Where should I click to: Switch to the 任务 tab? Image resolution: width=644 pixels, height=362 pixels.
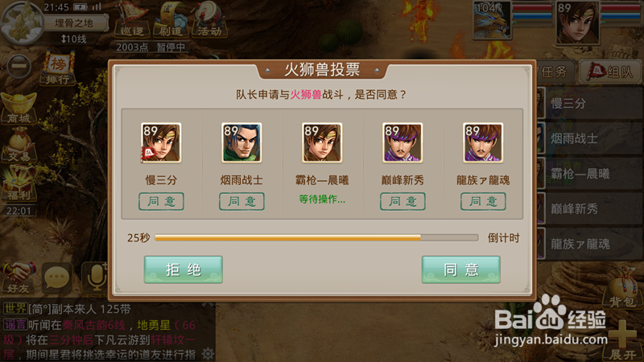coord(555,72)
